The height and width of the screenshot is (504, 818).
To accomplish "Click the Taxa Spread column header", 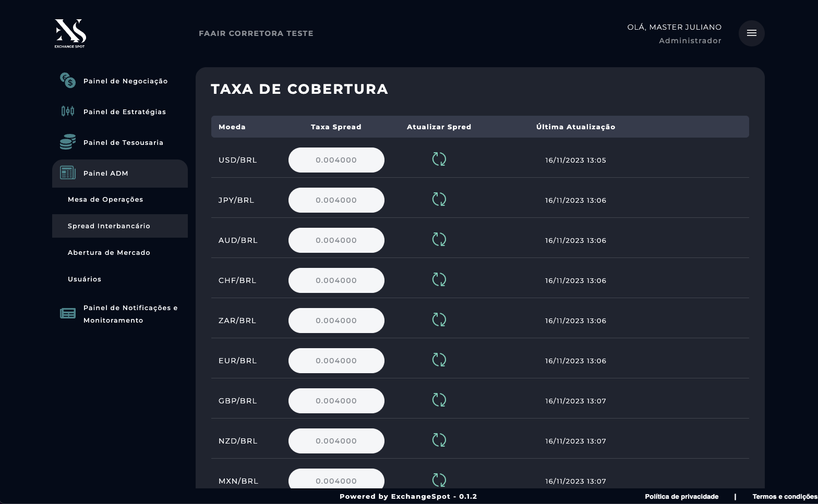I will click(x=336, y=127).
